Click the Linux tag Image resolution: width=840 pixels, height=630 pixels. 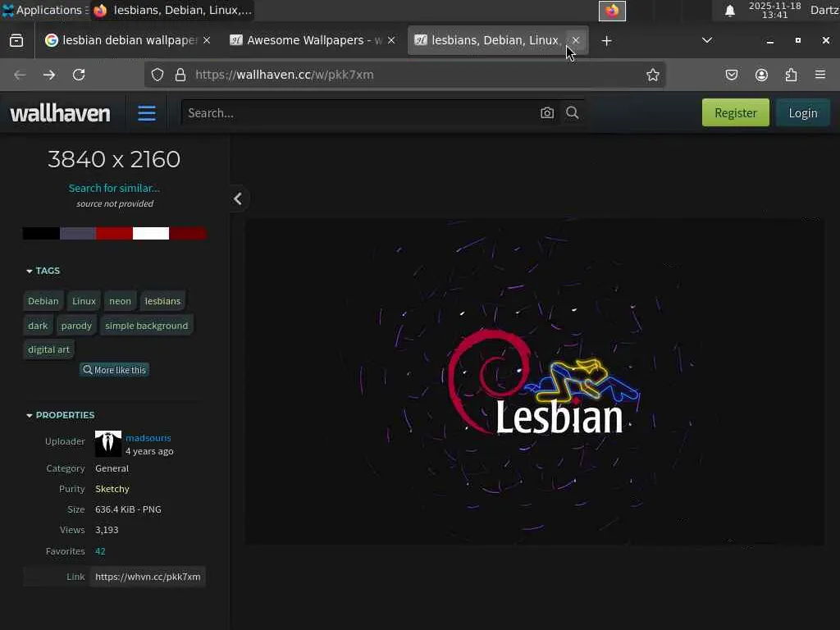(84, 301)
